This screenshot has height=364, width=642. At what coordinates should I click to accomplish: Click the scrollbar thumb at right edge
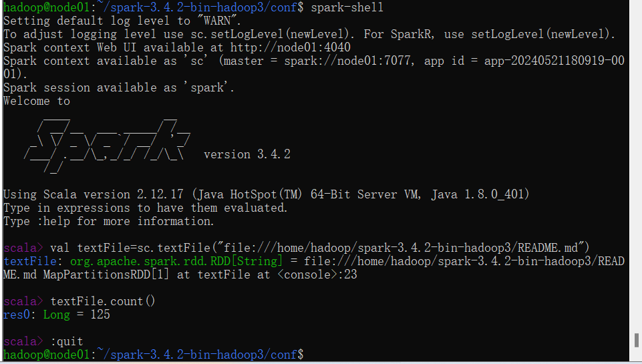636,340
